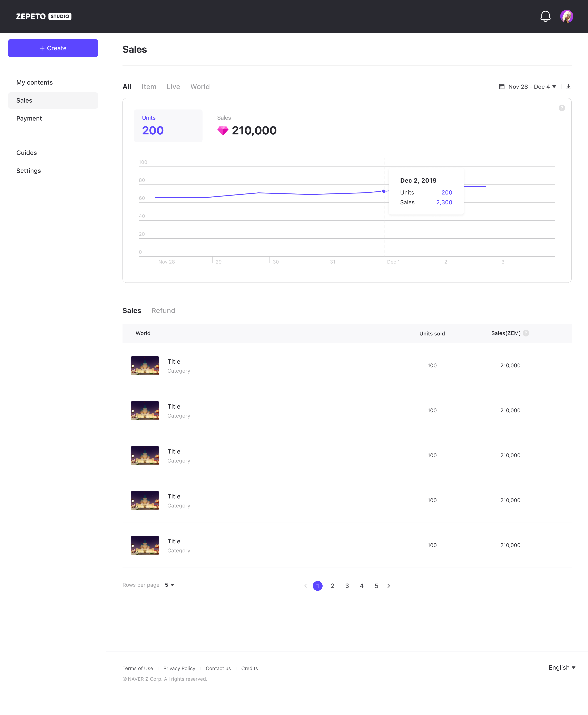Click the user profile avatar icon
This screenshot has width=588, height=715.
[567, 16]
